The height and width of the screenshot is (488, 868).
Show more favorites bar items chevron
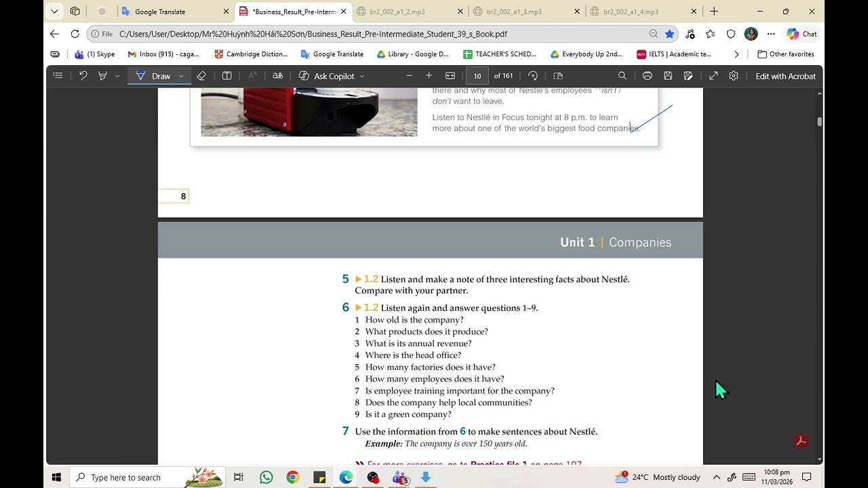tap(736, 54)
